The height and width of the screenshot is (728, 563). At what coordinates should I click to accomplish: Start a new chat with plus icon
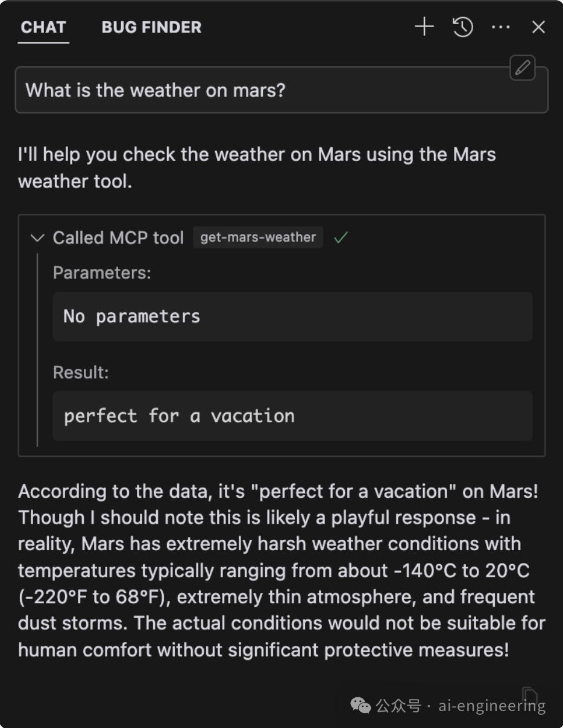[424, 27]
